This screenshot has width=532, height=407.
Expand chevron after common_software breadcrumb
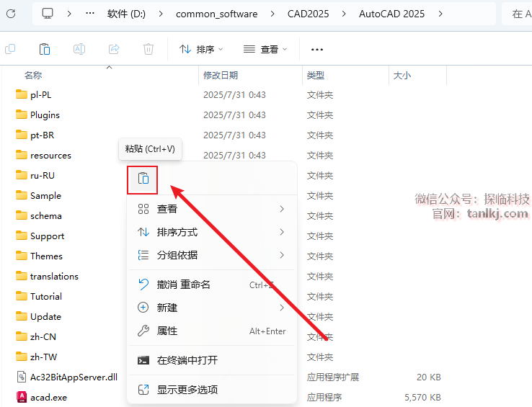pyautogui.click(x=272, y=14)
